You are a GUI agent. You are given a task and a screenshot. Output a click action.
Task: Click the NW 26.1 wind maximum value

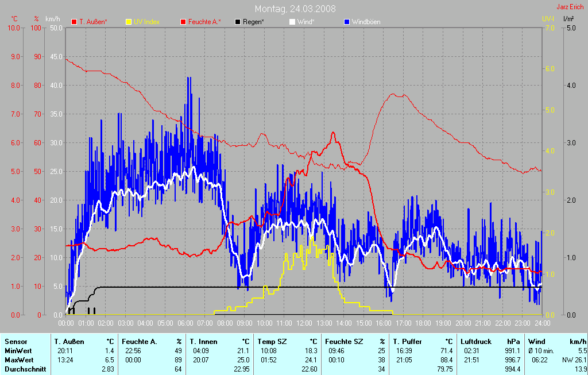pos(573,359)
